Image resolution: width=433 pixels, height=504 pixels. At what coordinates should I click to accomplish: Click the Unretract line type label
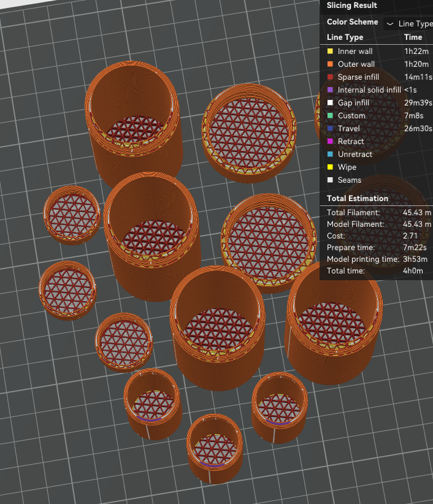tap(355, 154)
